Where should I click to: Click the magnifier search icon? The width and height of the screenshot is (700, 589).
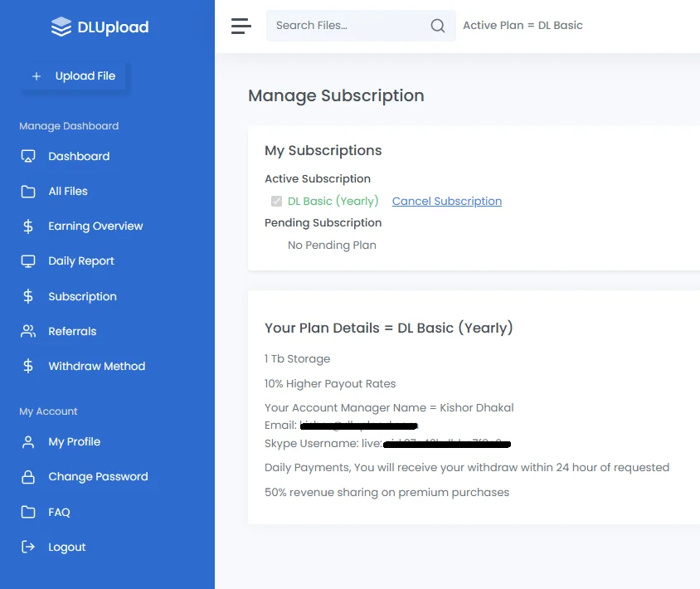(438, 26)
